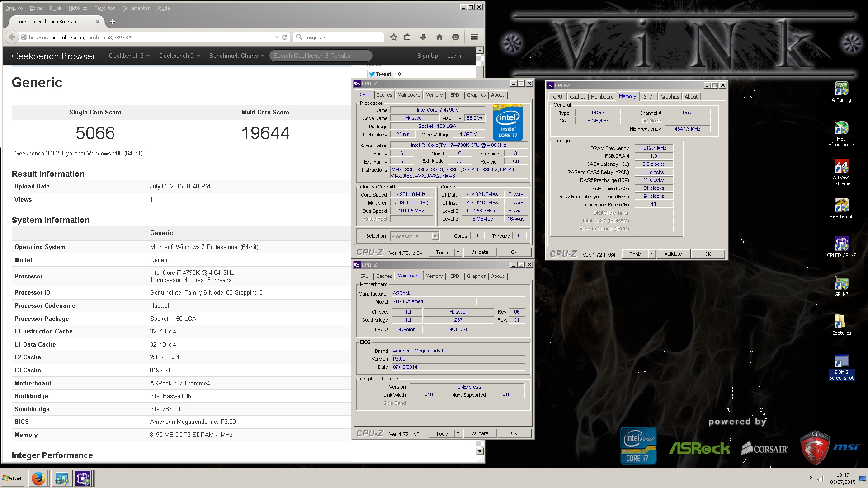
Task: Open Firefox hamburger menu
Action: tap(474, 37)
